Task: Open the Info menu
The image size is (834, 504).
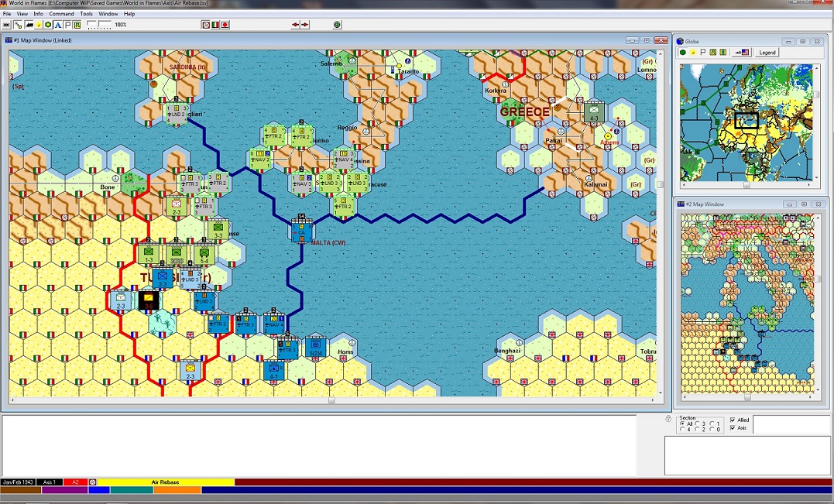Action: (38, 14)
